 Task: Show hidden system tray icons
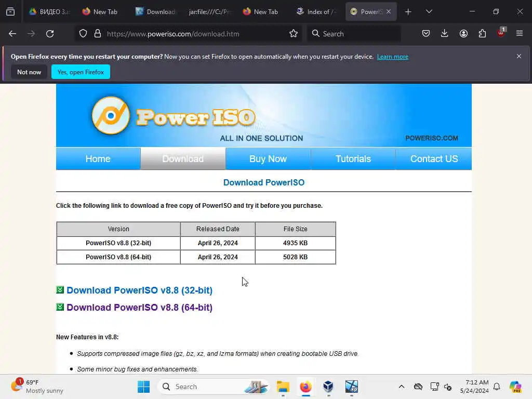point(402,387)
